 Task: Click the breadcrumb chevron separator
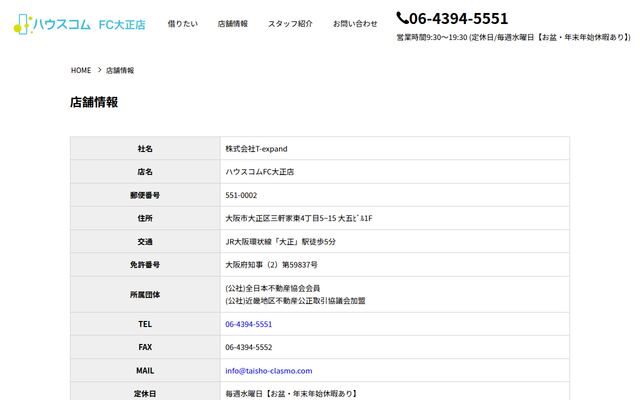coord(99,70)
